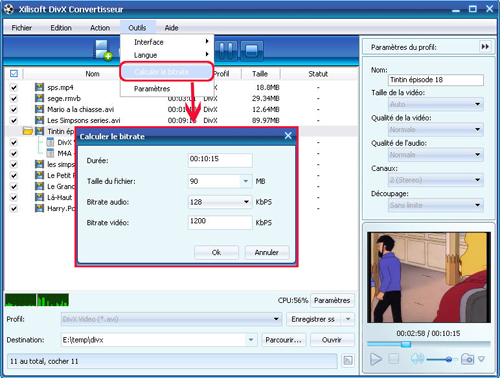Viewport: 500px width, 378px height.
Task: Click the stop toolbar button
Action: [252, 51]
